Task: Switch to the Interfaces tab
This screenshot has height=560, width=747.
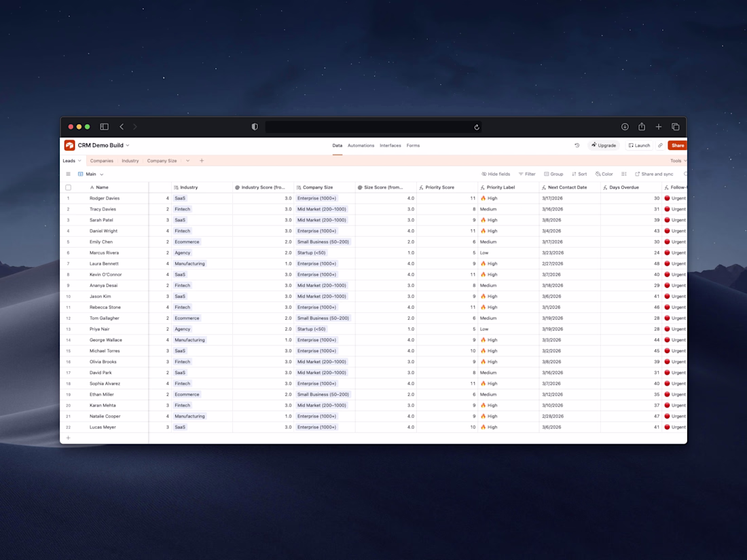Action: coord(390,145)
